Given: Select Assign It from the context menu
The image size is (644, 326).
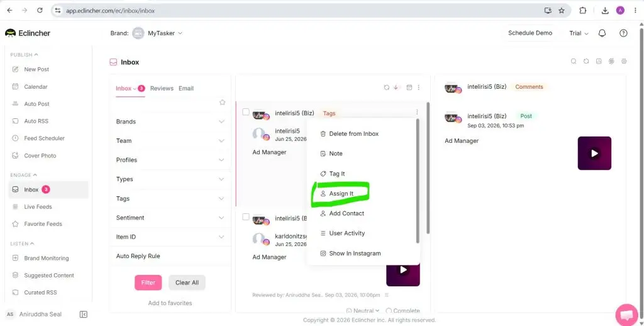Looking at the screenshot, I should 336,194.
